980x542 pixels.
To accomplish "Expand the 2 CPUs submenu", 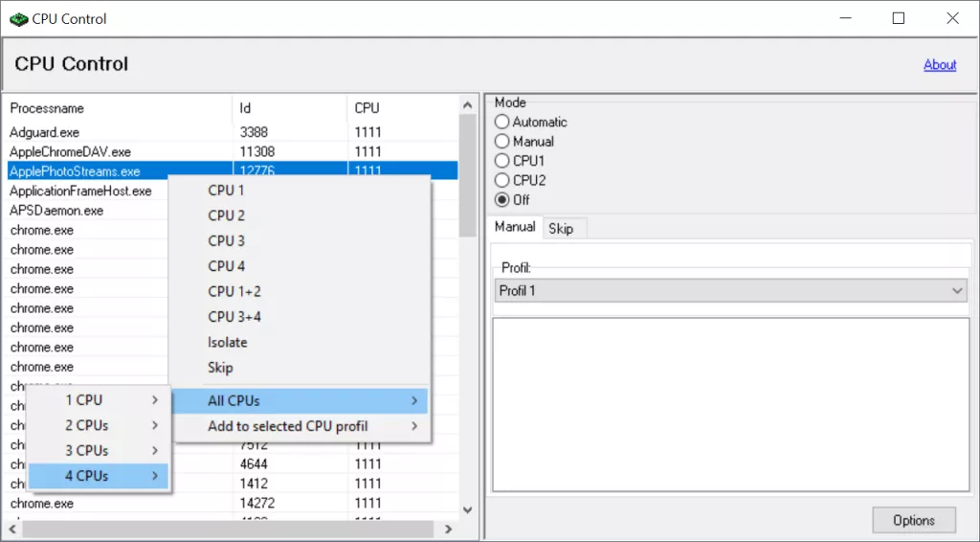I will click(x=99, y=425).
